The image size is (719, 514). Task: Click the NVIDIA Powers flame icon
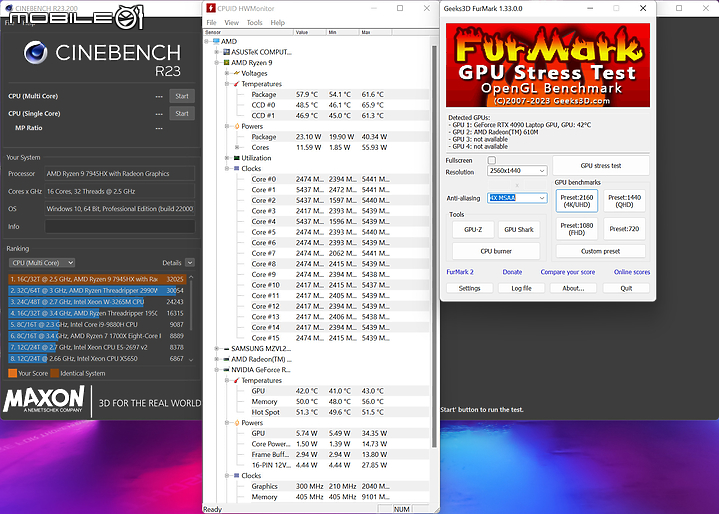[237, 423]
